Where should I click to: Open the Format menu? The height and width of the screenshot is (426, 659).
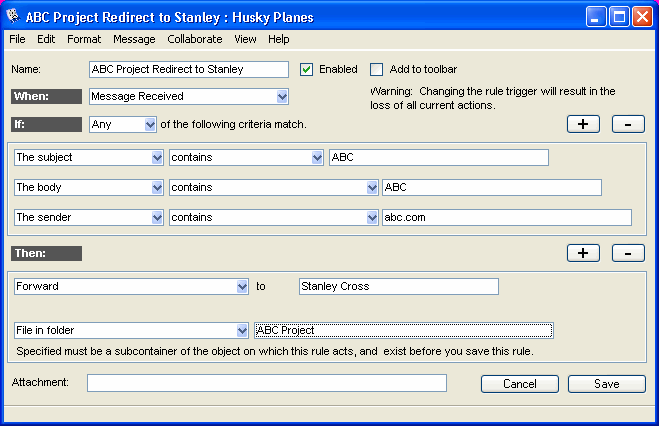coord(84,39)
